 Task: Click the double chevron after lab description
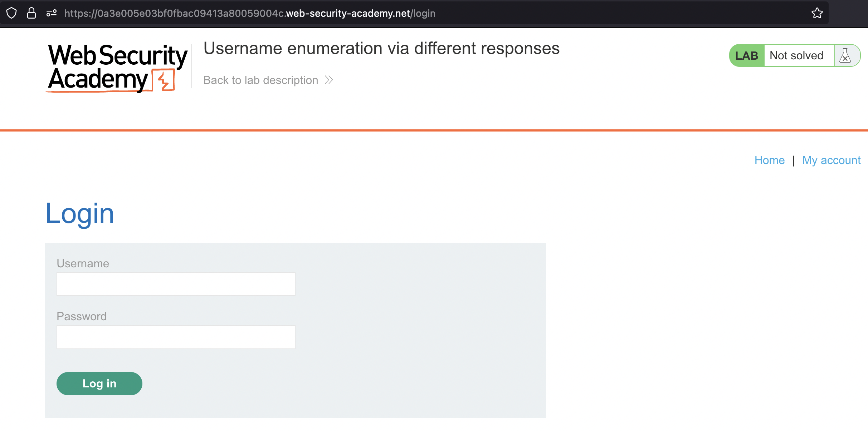click(329, 80)
